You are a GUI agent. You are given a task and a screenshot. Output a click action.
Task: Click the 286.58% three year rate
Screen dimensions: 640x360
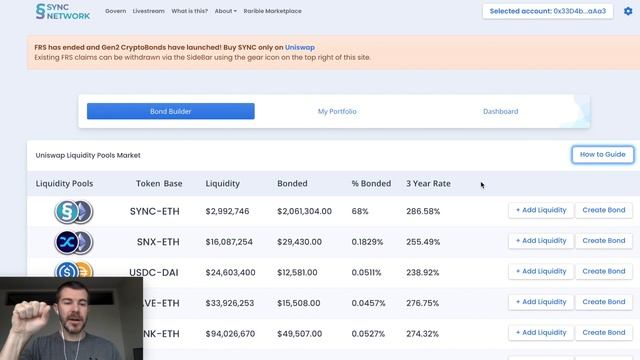(x=423, y=211)
